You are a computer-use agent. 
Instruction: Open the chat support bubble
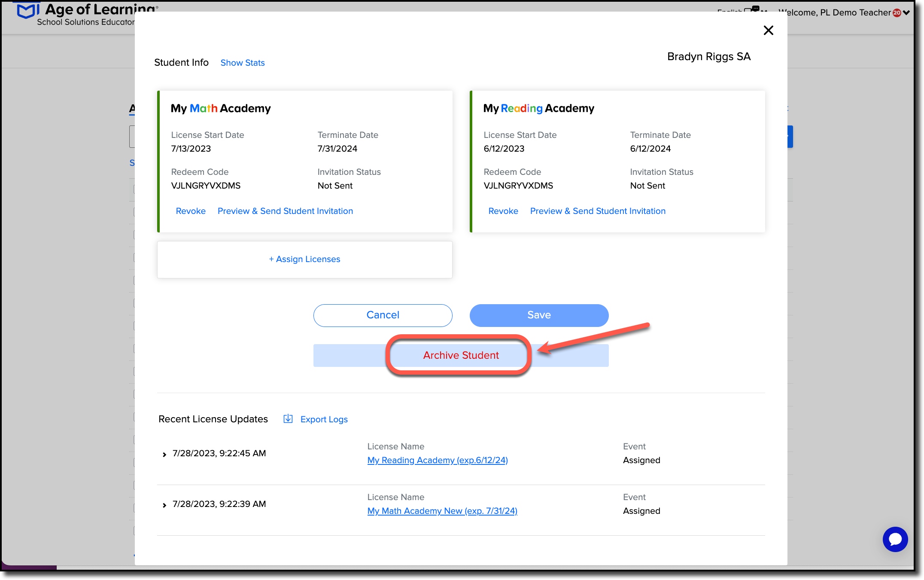[895, 539]
